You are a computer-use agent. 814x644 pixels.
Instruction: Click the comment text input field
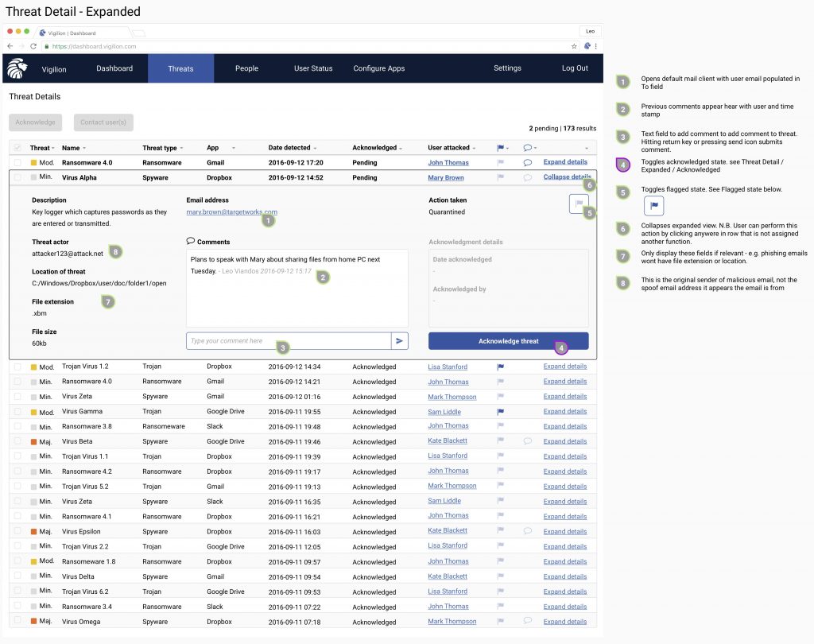tap(289, 341)
